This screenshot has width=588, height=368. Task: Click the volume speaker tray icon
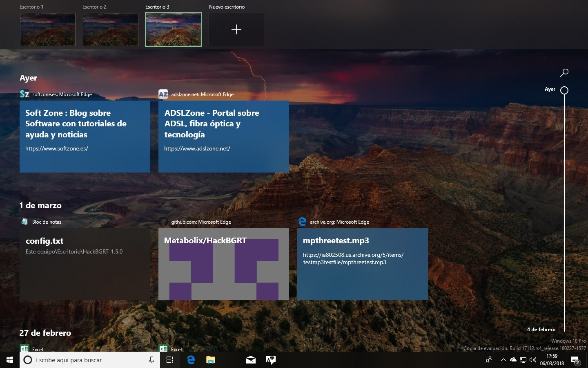pyautogui.click(x=533, y=360)
